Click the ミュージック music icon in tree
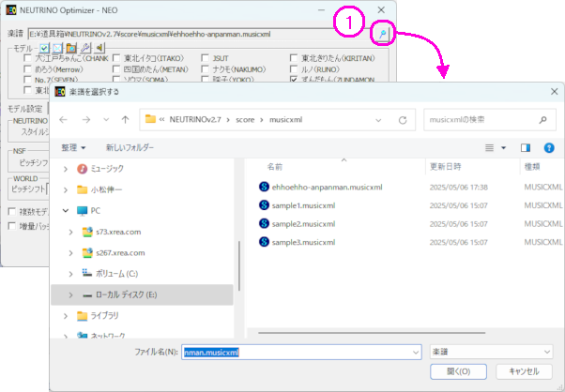This screenshot has height=392, width=565. pyautogui.click(x=83, y=169)
